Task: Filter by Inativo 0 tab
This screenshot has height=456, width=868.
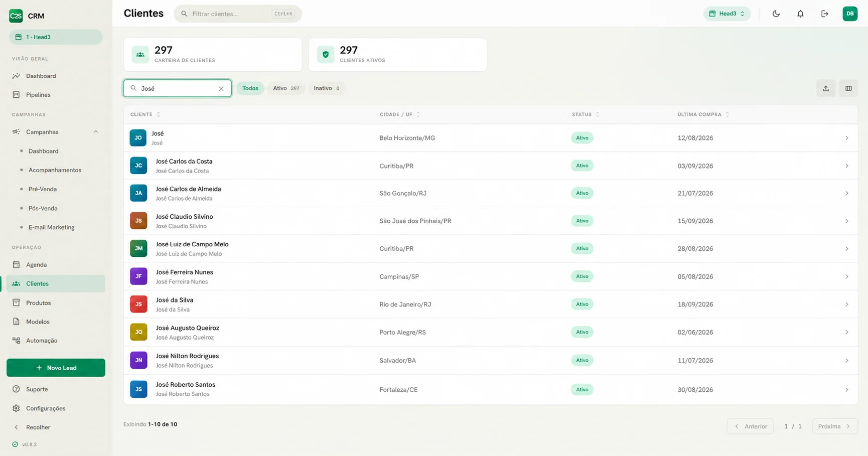Action: pos(326,88)
